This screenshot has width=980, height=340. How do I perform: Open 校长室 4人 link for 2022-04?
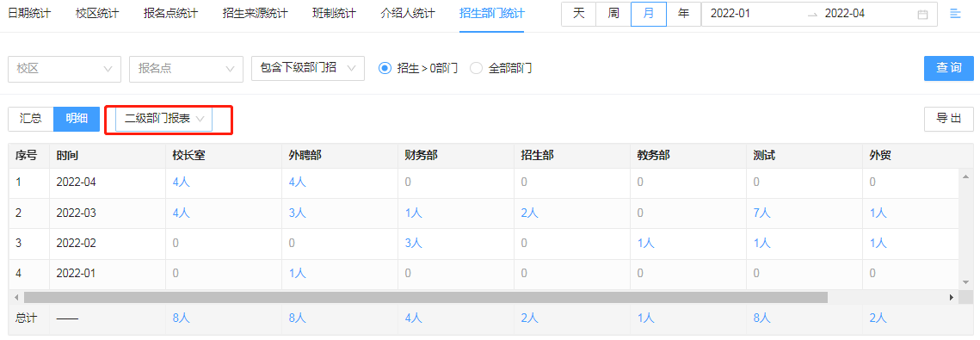pyautogui.click(x=182, y=182)
